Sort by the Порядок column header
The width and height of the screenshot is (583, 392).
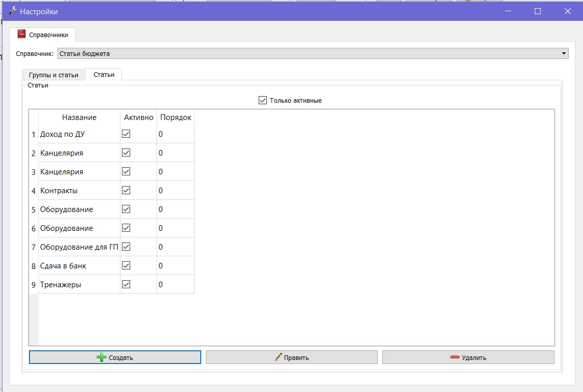[175, 117]
